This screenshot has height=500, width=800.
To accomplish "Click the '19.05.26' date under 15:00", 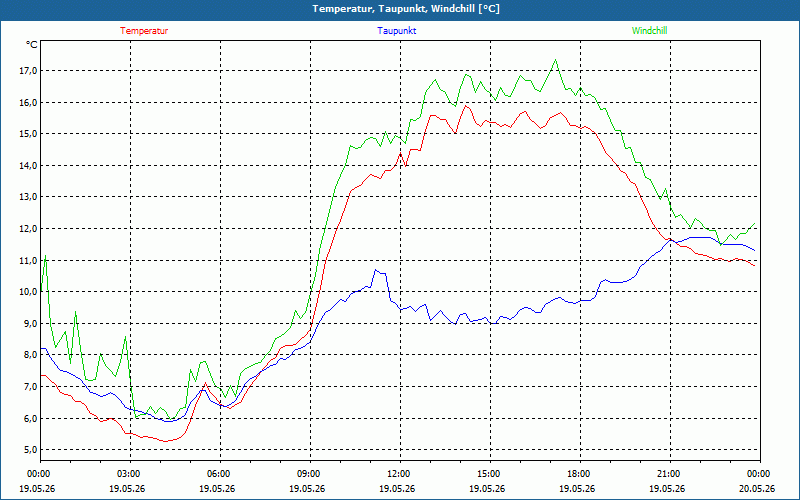I will (x=488, y=489).
